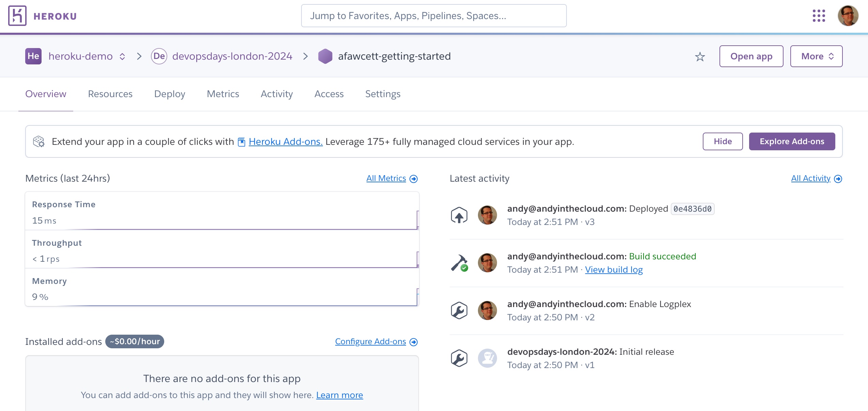Click the Explore Add-ons button
Screen dimensions: 868x411
[x=792, y=141]
